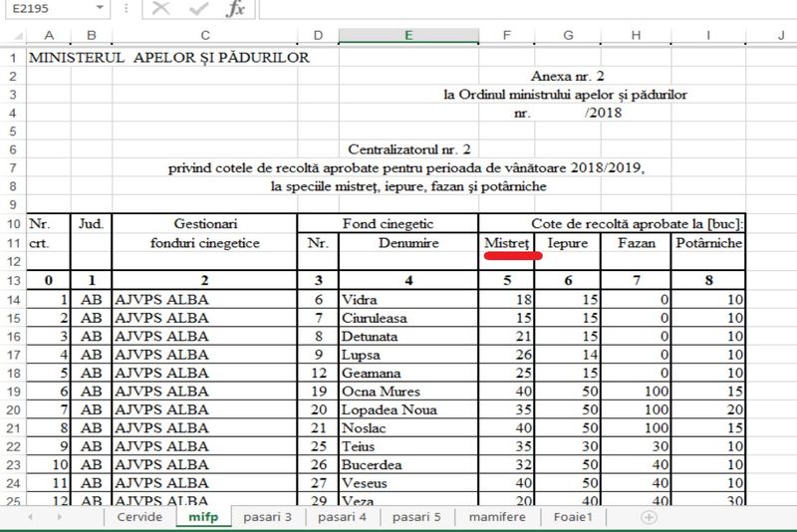Click the Insert Function fx icon
Screen dimensions: 797x532
[235, 9]
